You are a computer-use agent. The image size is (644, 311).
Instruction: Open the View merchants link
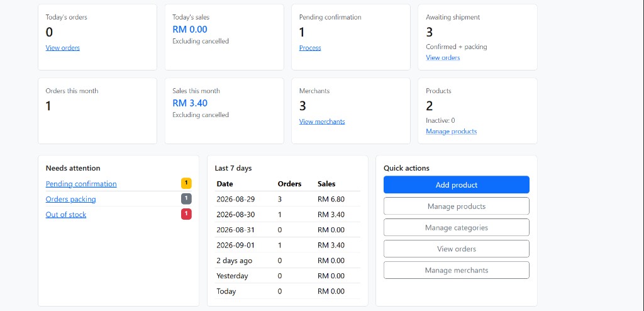tap(322, 122)
